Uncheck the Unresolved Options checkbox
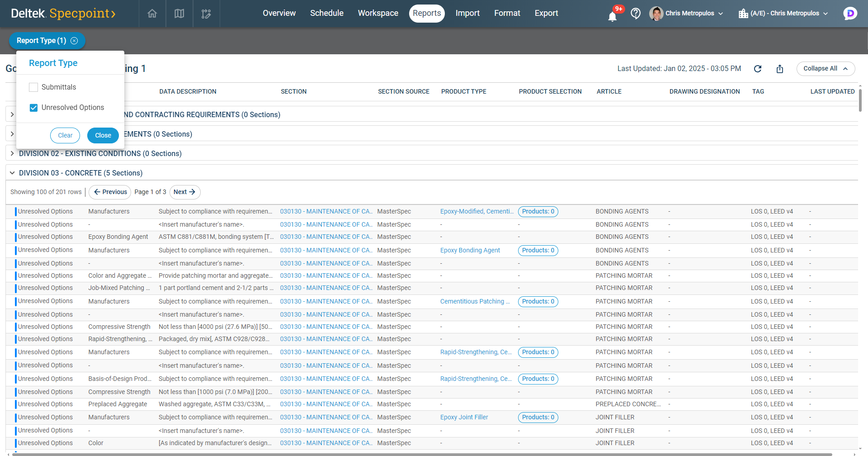 [x=33, y=108]
